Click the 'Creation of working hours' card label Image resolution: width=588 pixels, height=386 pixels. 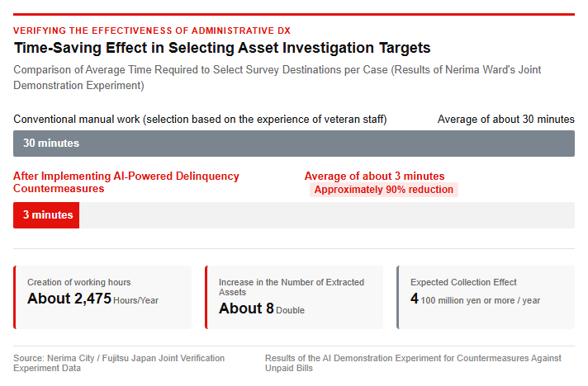click(x=78, y=282)
